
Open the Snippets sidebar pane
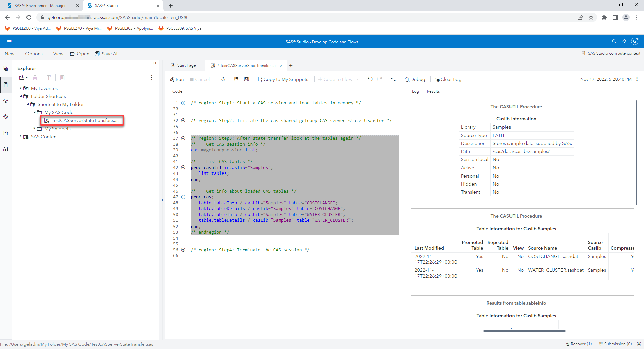click(6, 133)
